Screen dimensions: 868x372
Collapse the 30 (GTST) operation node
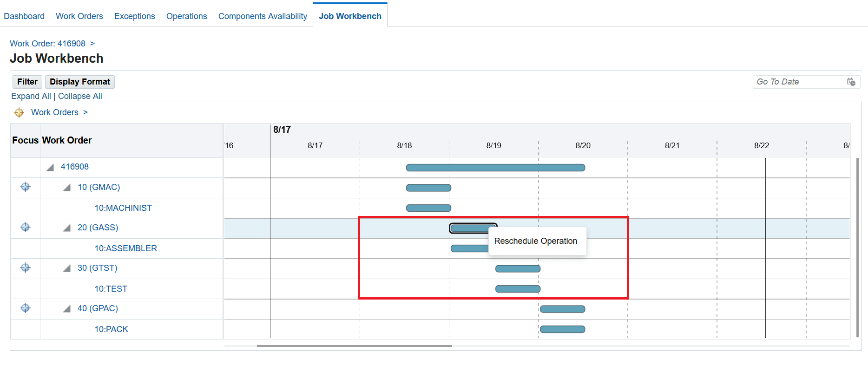click(67, 268)
